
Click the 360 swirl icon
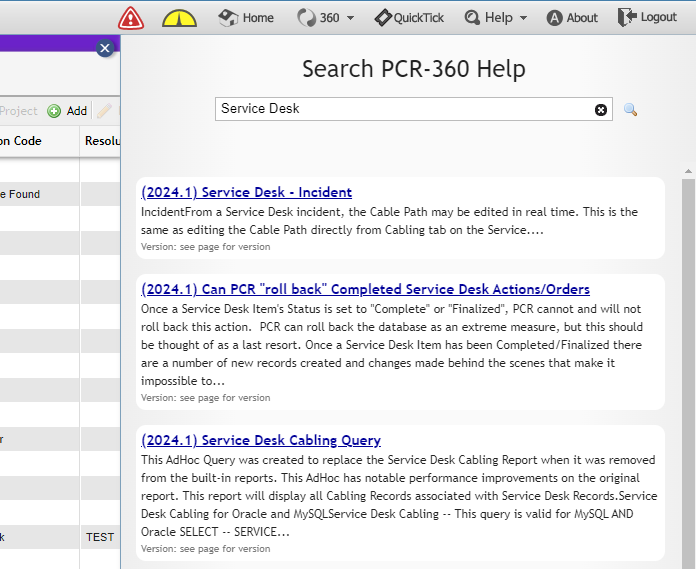(x=307, y=18)
